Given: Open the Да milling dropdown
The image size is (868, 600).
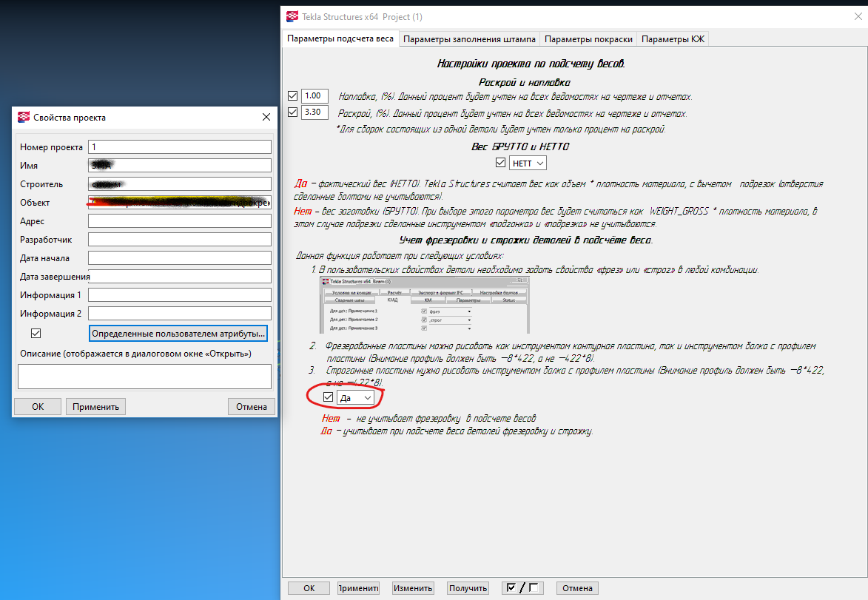Looking at the screenshot, I should (355, 398).
